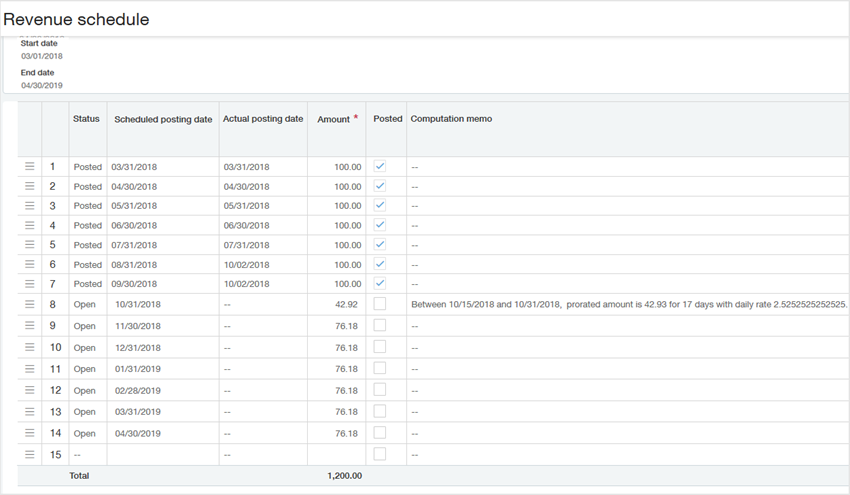Click the drag handle for empty row 15
850x495 pixels.
(29, 454)
